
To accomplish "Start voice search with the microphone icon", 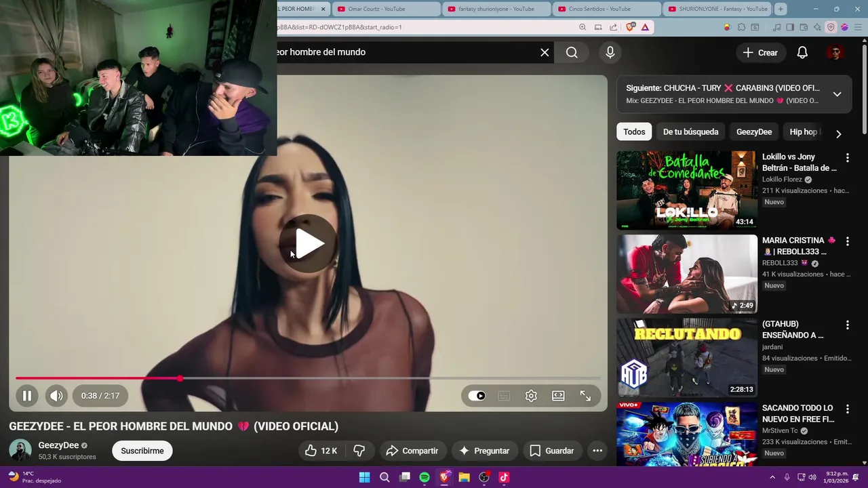I will coord(610,52).
